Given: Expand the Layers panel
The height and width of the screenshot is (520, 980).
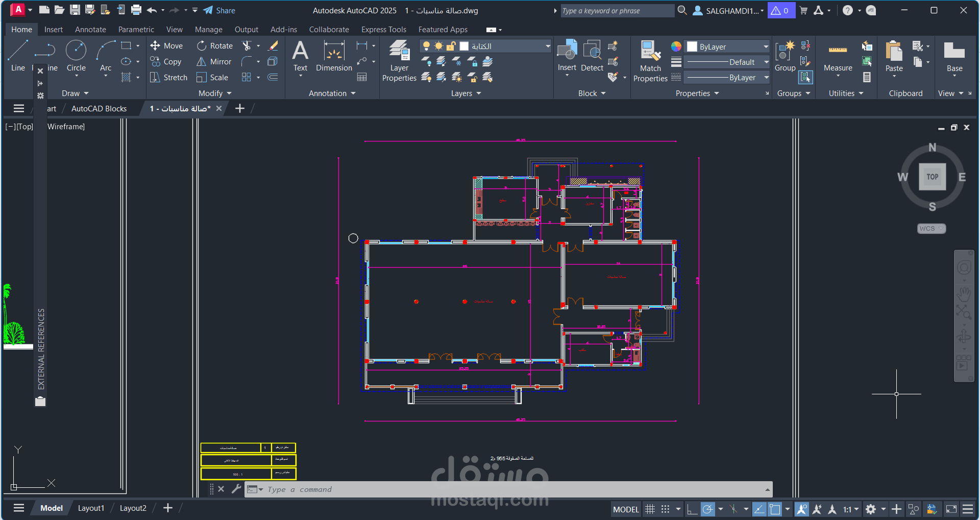Looking at the screenshot, I should click(466, 93).
